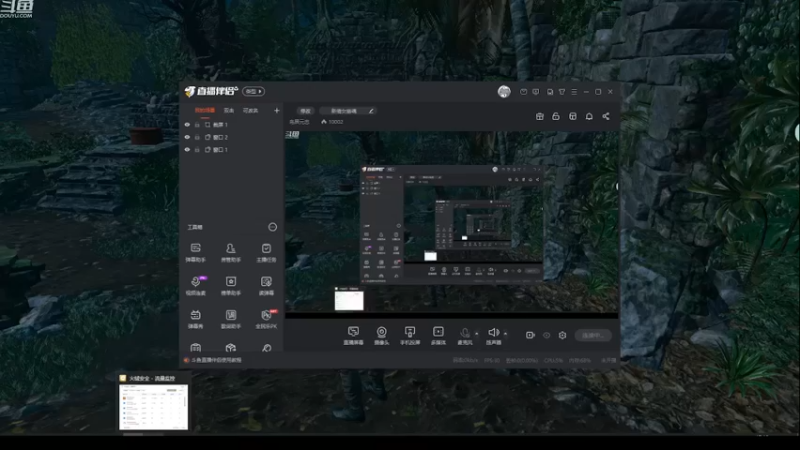The width and height of the screenshot is (800, 450).
Task: Toggle the lock on the 窗口 2 source
Action: click(x=197, y=137)
